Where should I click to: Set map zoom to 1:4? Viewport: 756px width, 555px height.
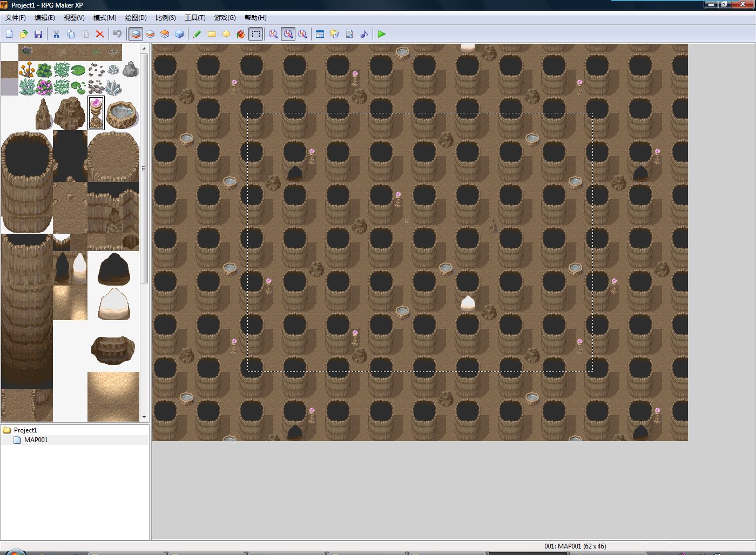[302, 34]
